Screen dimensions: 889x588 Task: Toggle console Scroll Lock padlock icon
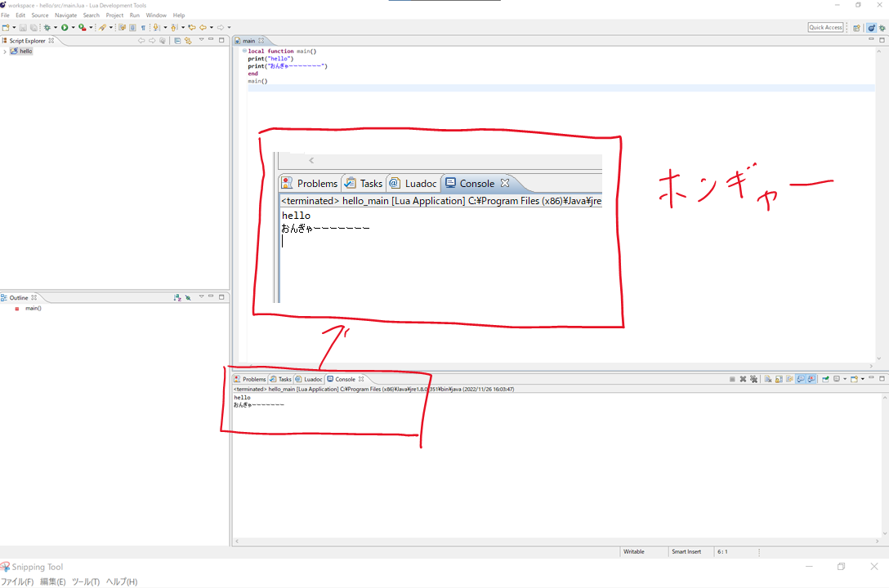pyautogui.click(x=779, y=379)
